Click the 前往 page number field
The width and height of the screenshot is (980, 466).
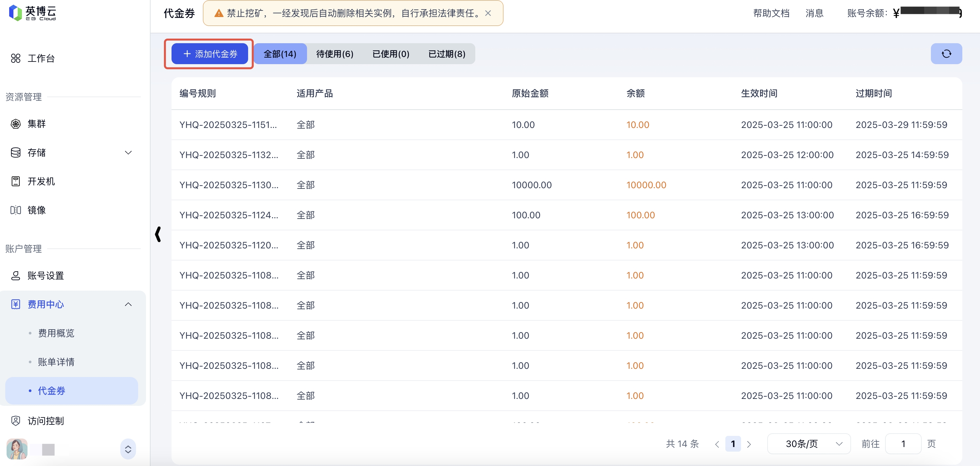903,443
